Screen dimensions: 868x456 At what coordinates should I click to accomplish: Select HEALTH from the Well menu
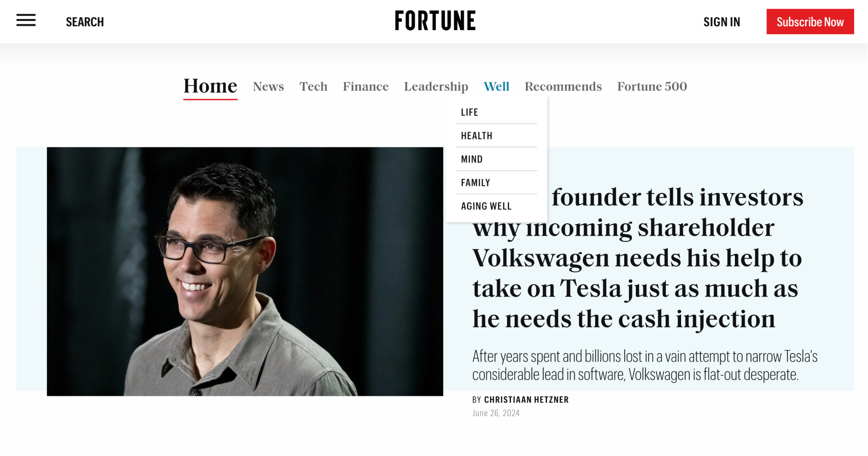496,135
